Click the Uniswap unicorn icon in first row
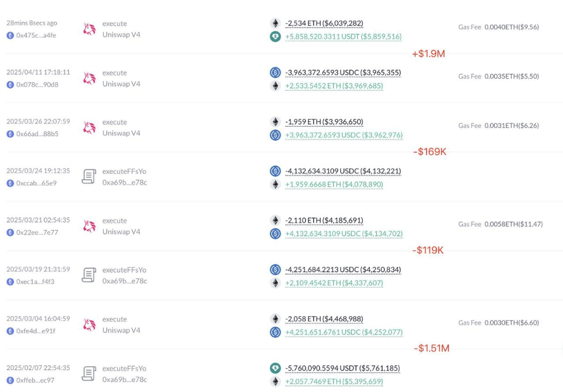 [x=90, y=29]
